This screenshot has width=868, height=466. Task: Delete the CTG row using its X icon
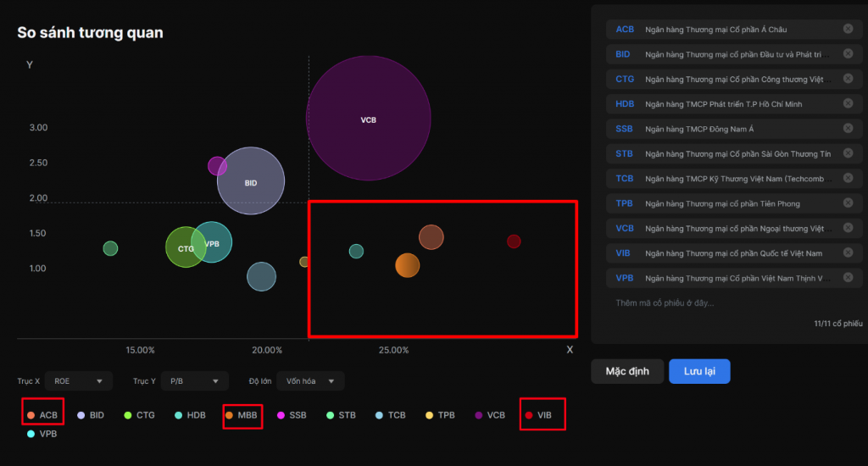coord(848,79)
